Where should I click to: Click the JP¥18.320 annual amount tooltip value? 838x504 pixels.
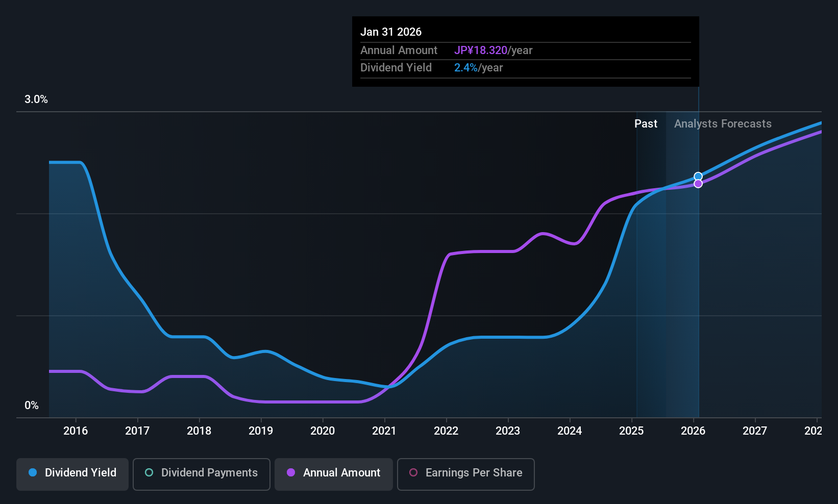(481, 51)
